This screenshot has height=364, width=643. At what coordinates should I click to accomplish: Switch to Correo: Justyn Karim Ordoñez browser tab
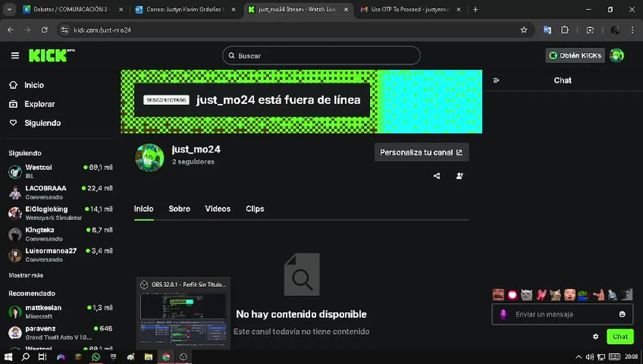(186, 10)
